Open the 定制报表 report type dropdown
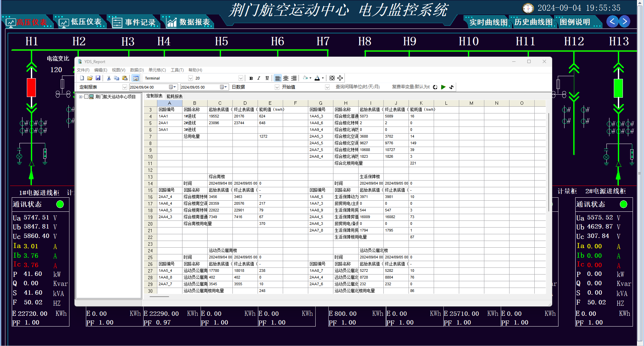The width and height of the screenshot is (644, 346). coord(125,87)
